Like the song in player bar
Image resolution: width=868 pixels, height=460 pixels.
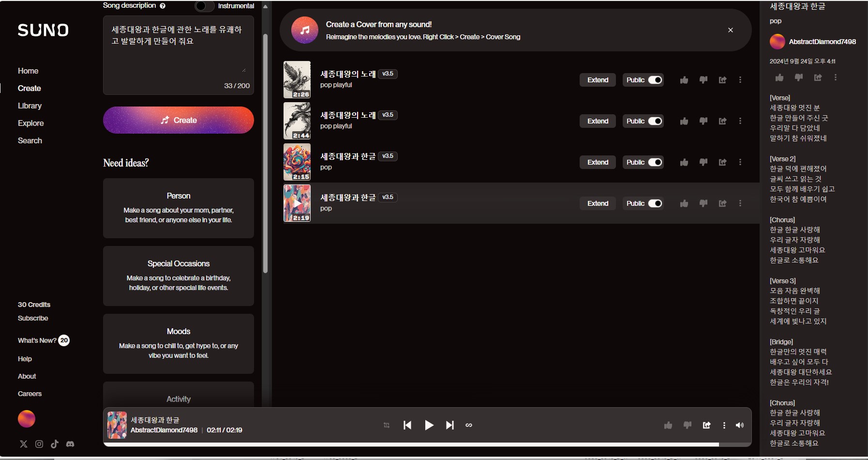[x=668, y=425]
